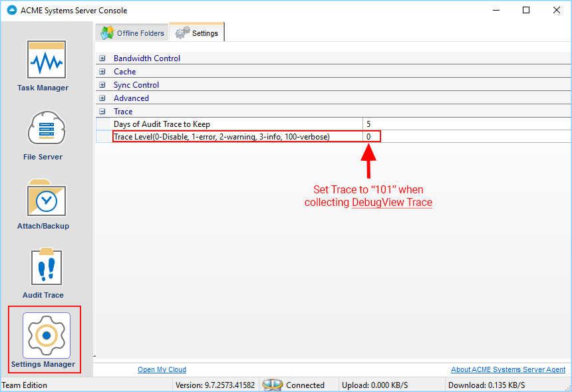The image size is (572, 392).
Task: Open the Settings Manager gear icon
Action: [47, 335]
